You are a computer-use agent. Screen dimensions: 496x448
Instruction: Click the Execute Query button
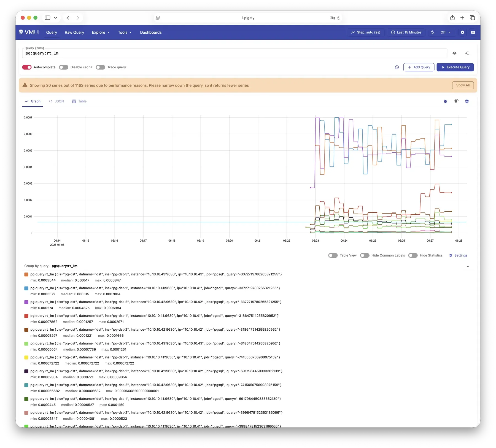click(455, 67)
